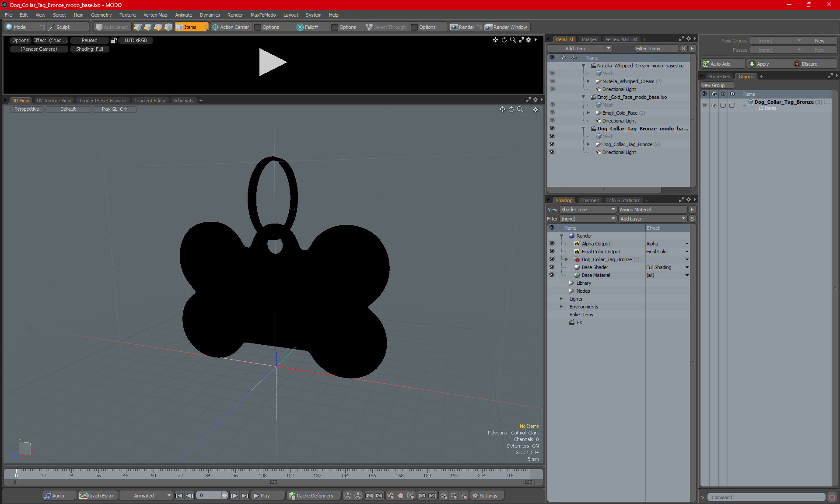Image resolution: width=840 pixels, height=504 pixels.
Task: Expand the Lights section
Action: pos(561,299)
